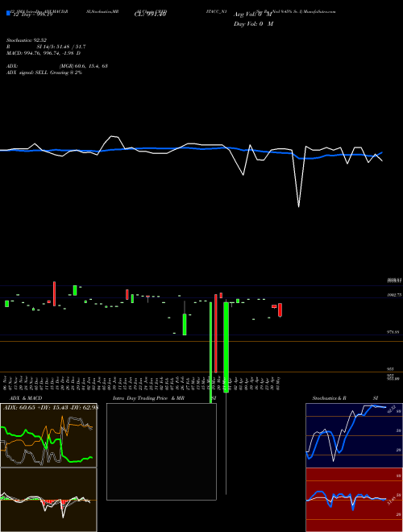
Task: Select the 'Stochastics: 92.52' readout
Action: (27, 40)
